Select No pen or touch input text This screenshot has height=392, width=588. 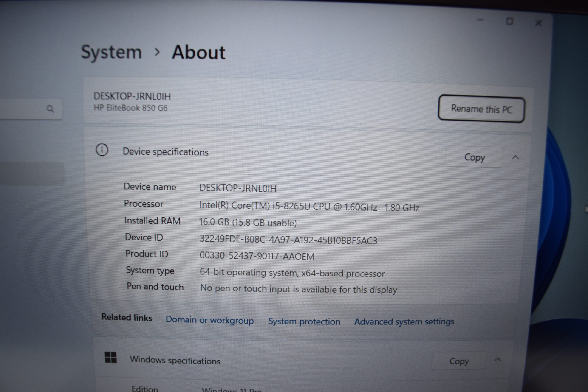tap(299, 289)
